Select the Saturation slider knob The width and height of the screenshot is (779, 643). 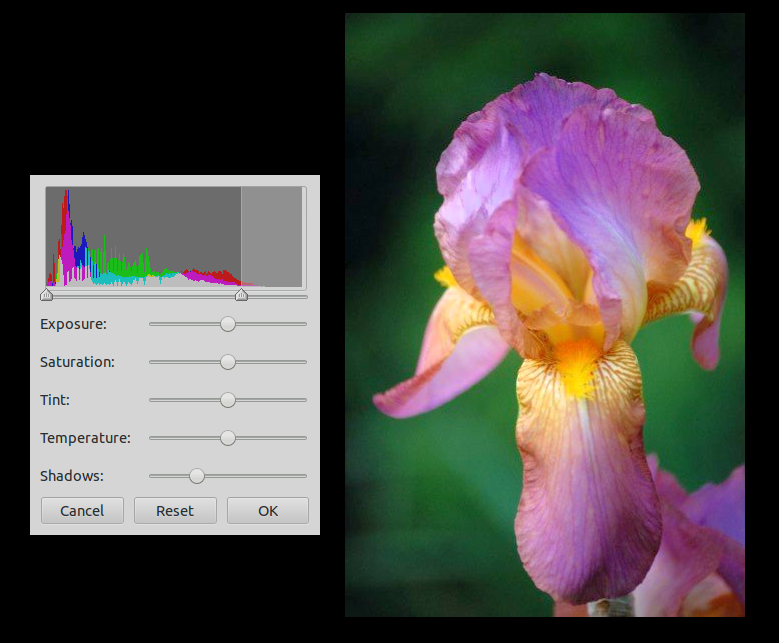tap(228, 362)
